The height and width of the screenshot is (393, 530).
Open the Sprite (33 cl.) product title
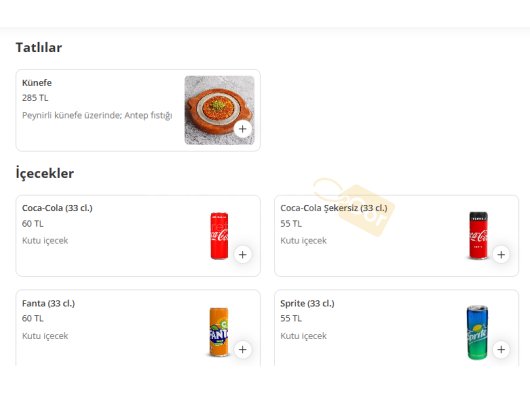[x=307, y=303]
